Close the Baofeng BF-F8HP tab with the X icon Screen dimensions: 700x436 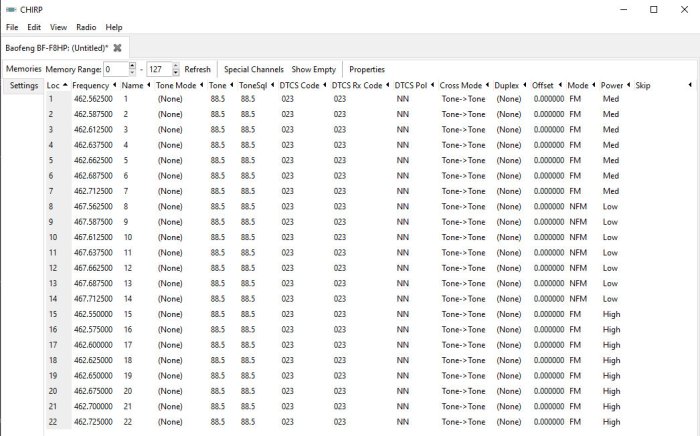[117, 48]
